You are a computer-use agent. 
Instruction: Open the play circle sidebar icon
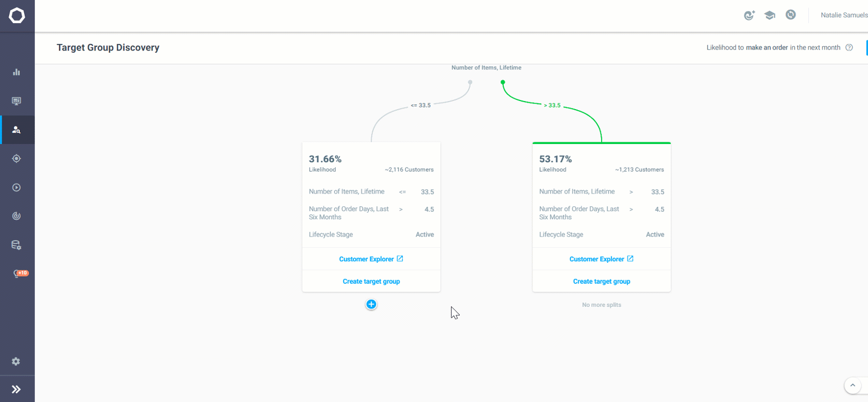click(x=17, y=188)
